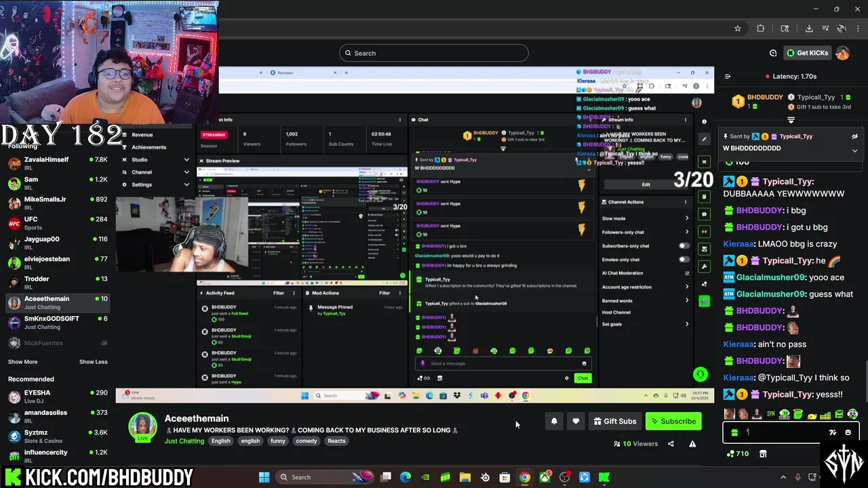
Task: Open Channel Actions three-dot menu
Action: (x=685, y=202)
